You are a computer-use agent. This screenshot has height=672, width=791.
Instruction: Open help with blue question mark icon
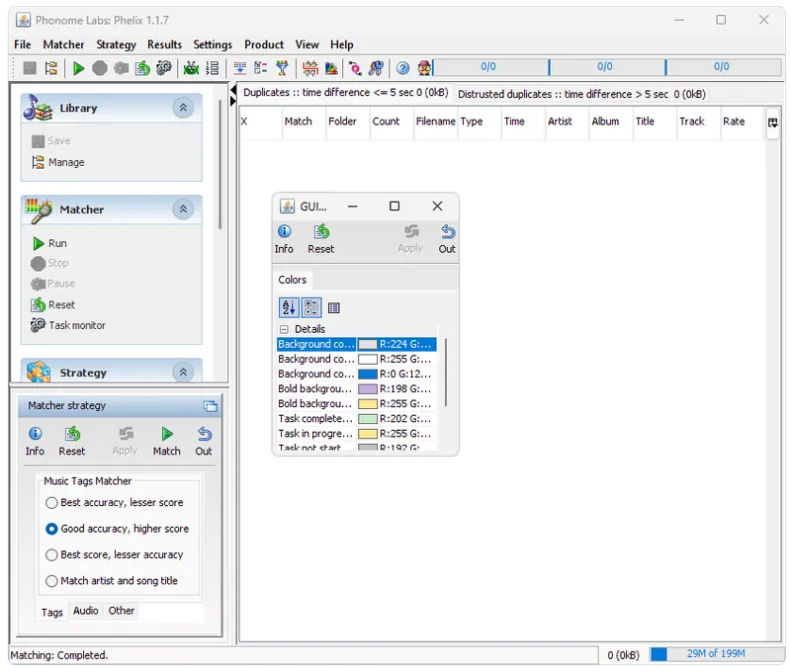coord(402,68)
